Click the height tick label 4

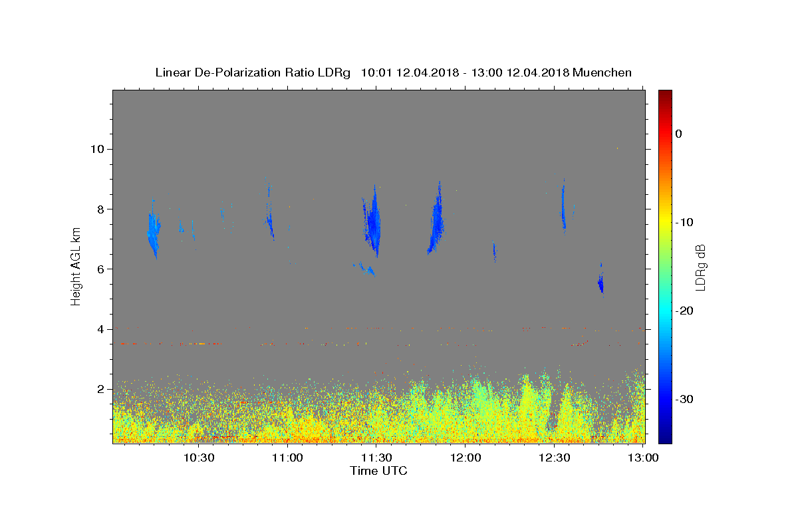pos(101,329)
